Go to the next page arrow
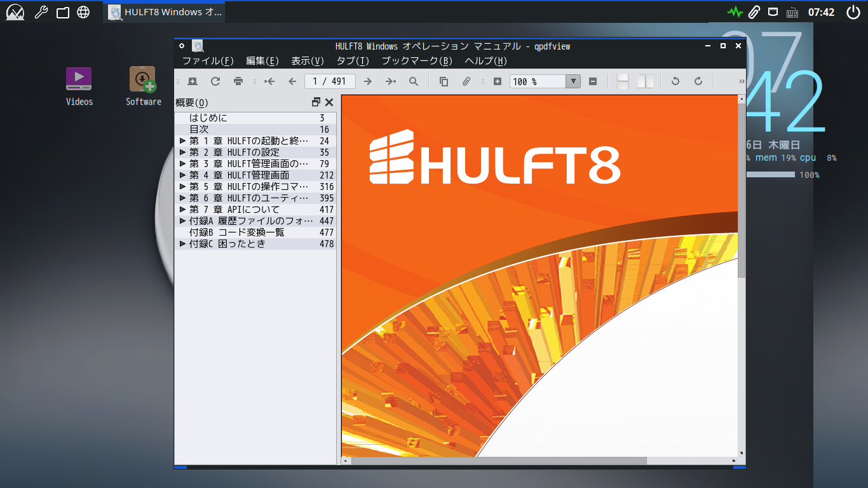The height and width of the screenshot is (488, 868). (x=367, y=81)
